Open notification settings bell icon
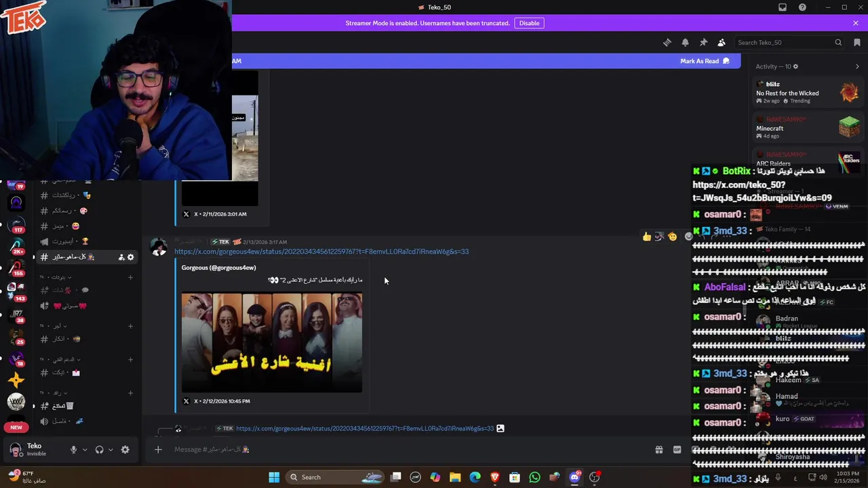 tap(685, 43)
